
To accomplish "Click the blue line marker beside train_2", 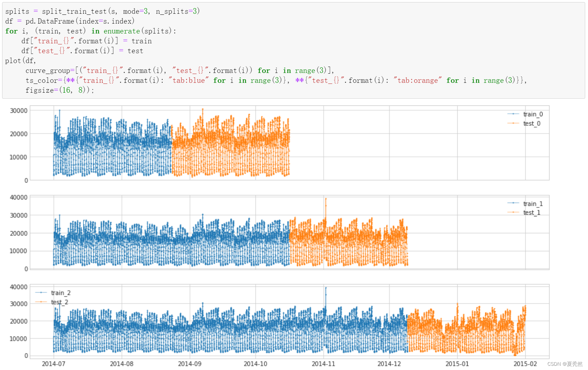I will (x=41, y=292).
